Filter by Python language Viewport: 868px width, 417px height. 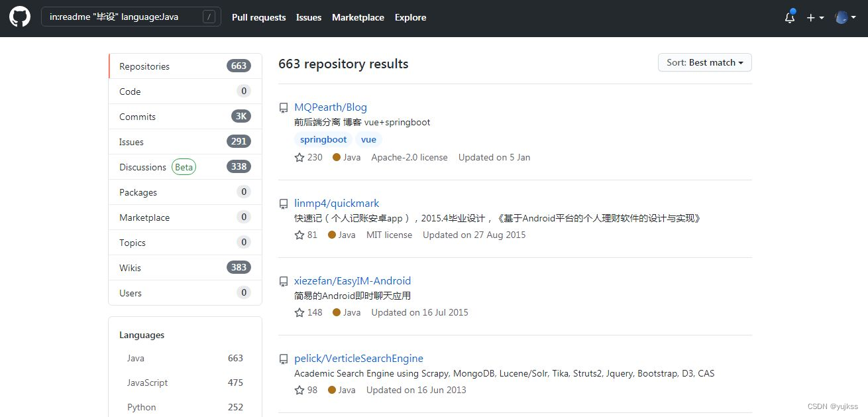point(185,407)
